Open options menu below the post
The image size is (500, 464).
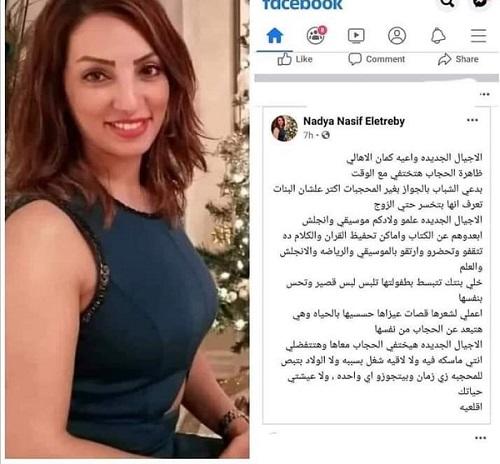click(480, 438)
